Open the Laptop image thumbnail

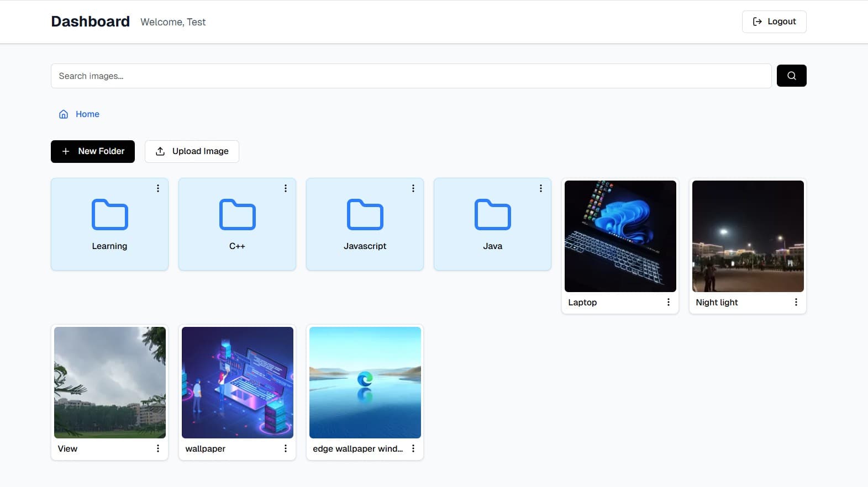coord(620,236)
